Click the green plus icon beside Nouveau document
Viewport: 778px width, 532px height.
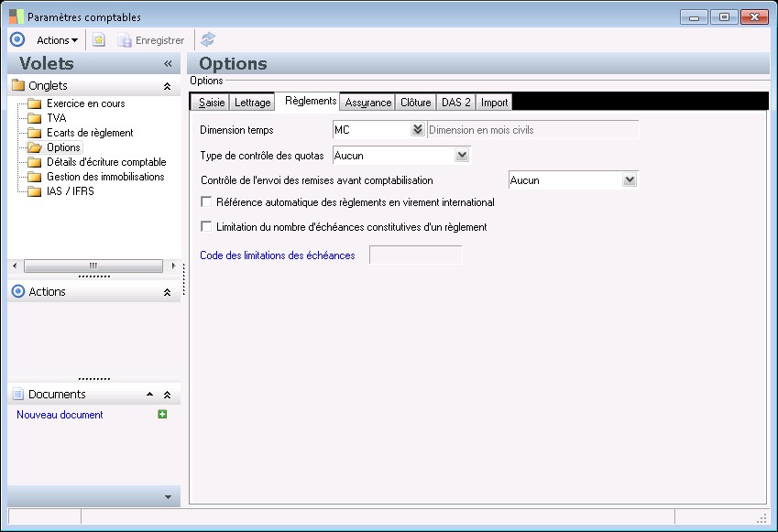tap(162, 415)
